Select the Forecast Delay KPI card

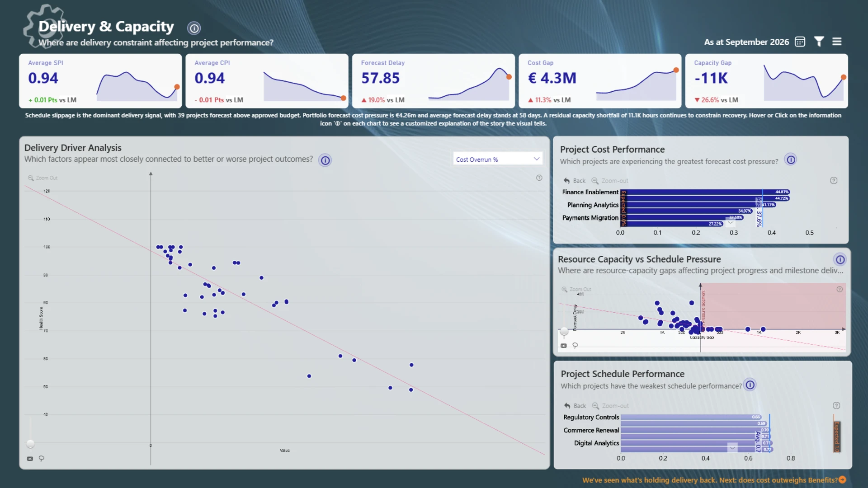[x=433, y=81]
